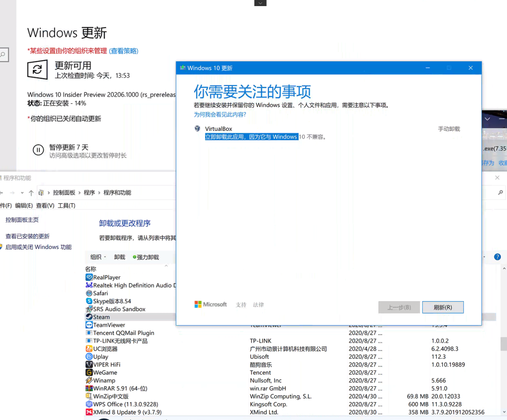Click the UC浏览器 icon

click(89, 349)
